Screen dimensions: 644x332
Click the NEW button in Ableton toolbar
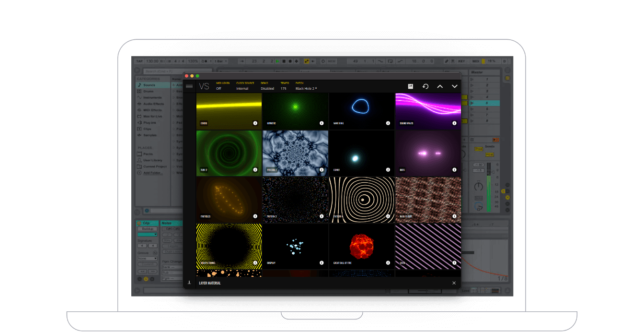click(332, 61)
